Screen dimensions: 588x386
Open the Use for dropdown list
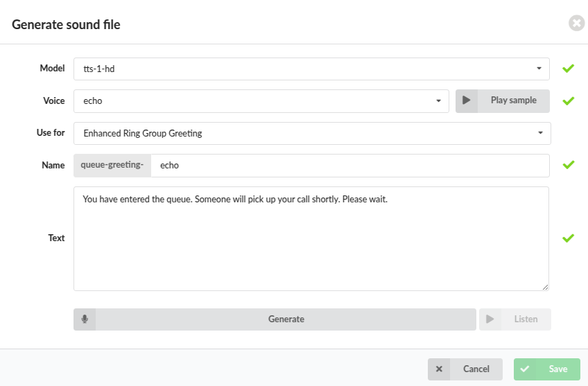311,133
